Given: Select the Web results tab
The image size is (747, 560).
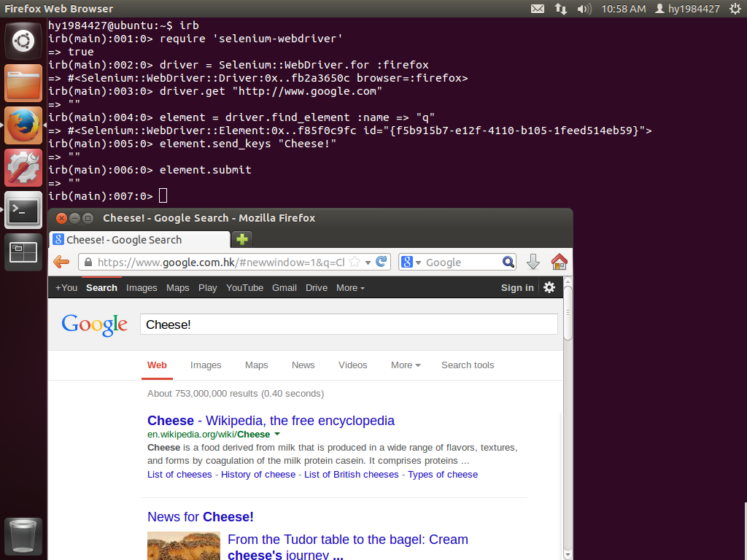Looking at the screenshot, I should point(157,365).
